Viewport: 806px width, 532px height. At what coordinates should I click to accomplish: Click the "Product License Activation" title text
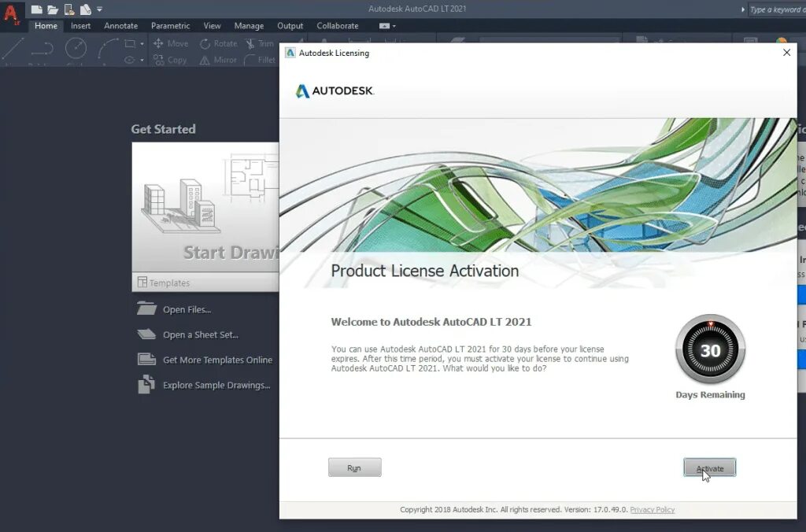(x=424, y=271)
